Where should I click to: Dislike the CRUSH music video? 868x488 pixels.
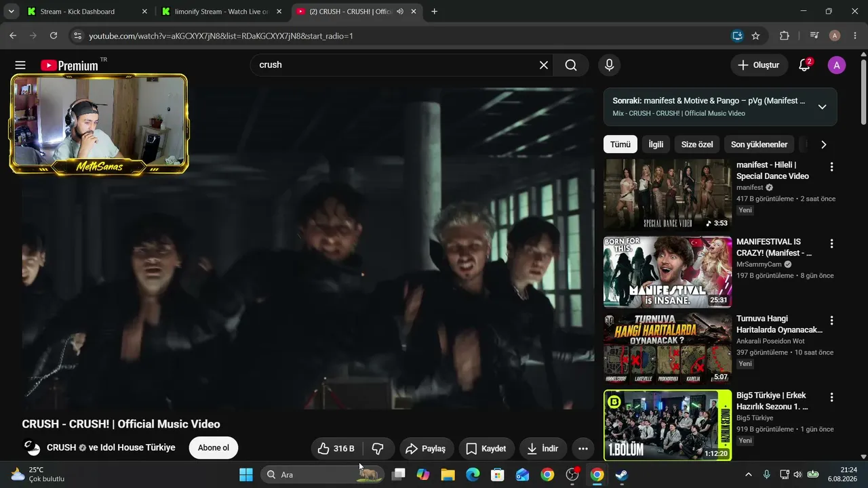click(x=378, y=448)
